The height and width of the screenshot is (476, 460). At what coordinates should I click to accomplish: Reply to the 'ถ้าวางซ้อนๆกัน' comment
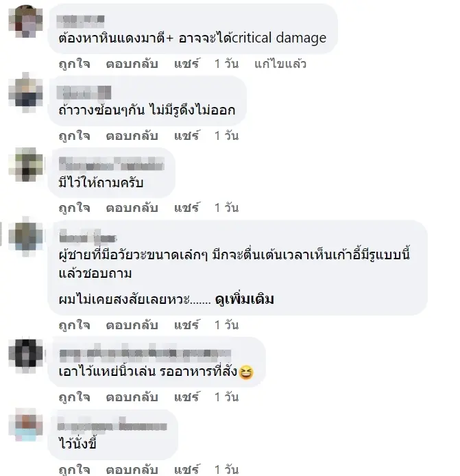132,136
